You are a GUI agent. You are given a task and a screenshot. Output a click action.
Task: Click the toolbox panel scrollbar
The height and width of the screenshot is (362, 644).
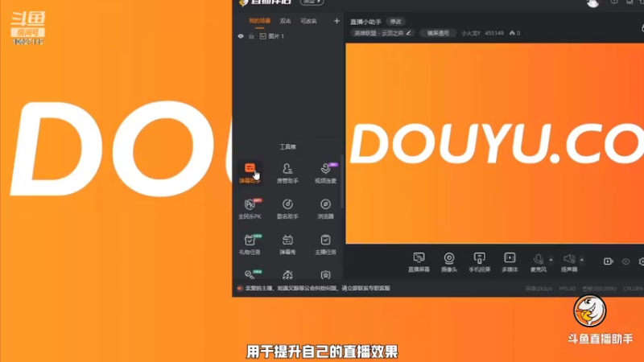341,180
